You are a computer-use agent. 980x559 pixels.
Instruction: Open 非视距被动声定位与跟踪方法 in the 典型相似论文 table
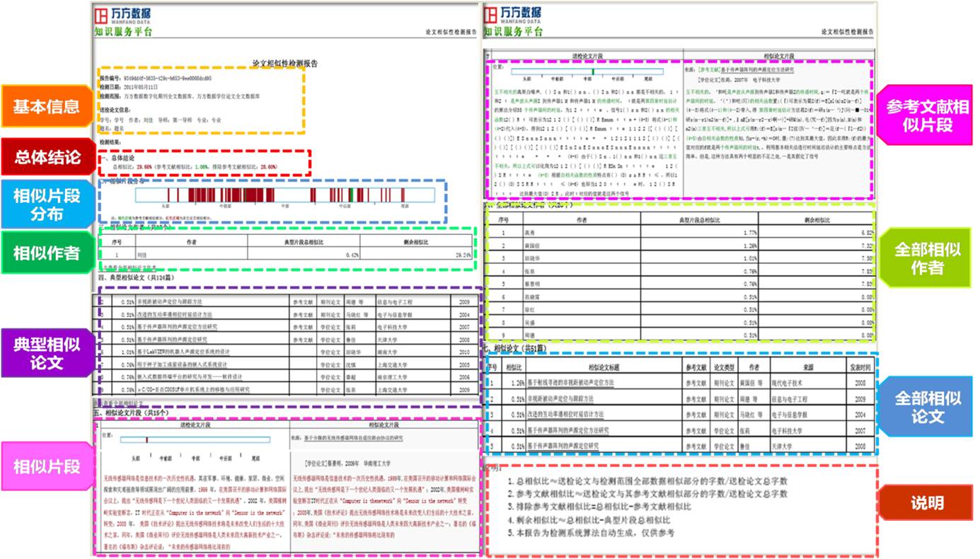(171, 301)
